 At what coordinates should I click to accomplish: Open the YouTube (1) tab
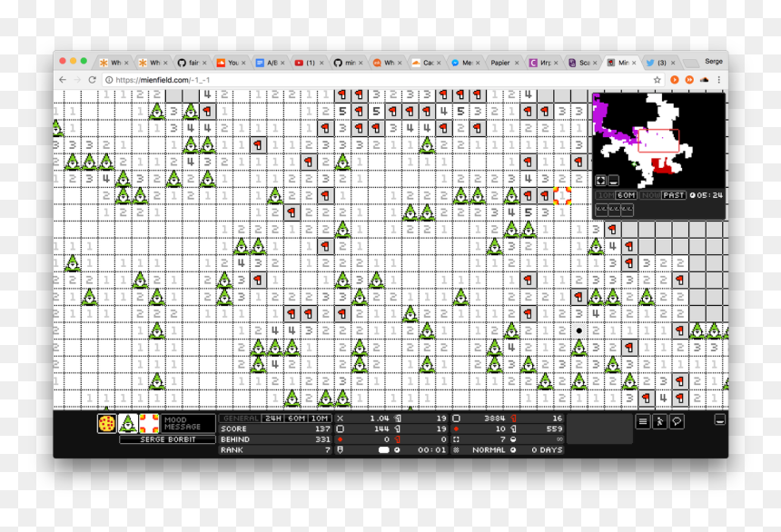[x=309, y=63]
